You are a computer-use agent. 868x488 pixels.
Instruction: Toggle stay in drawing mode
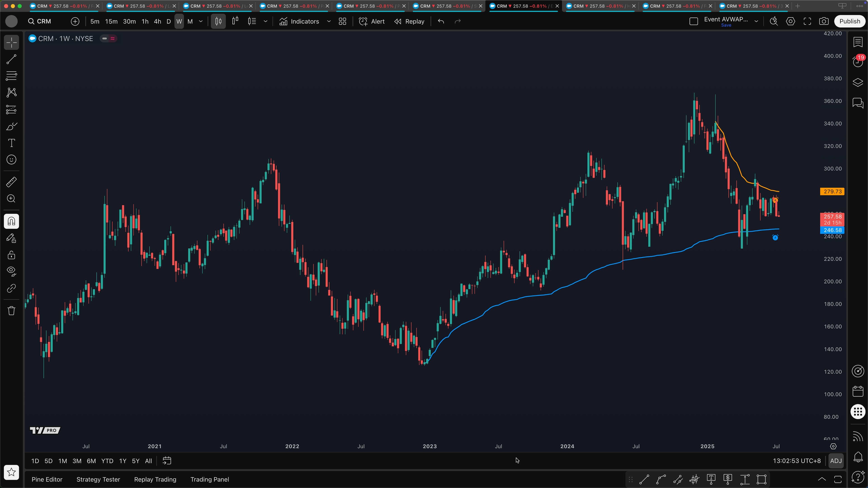pyautogui.click(x=12, y=238)
